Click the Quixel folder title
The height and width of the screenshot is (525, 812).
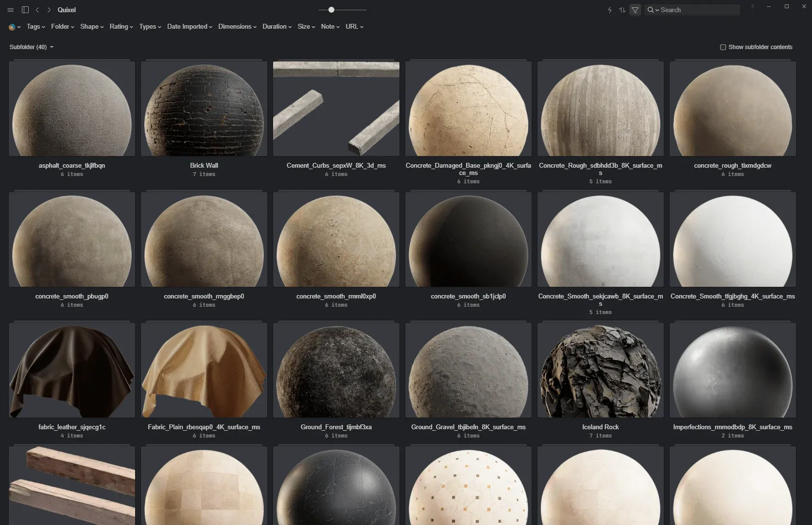coord(67,10)
